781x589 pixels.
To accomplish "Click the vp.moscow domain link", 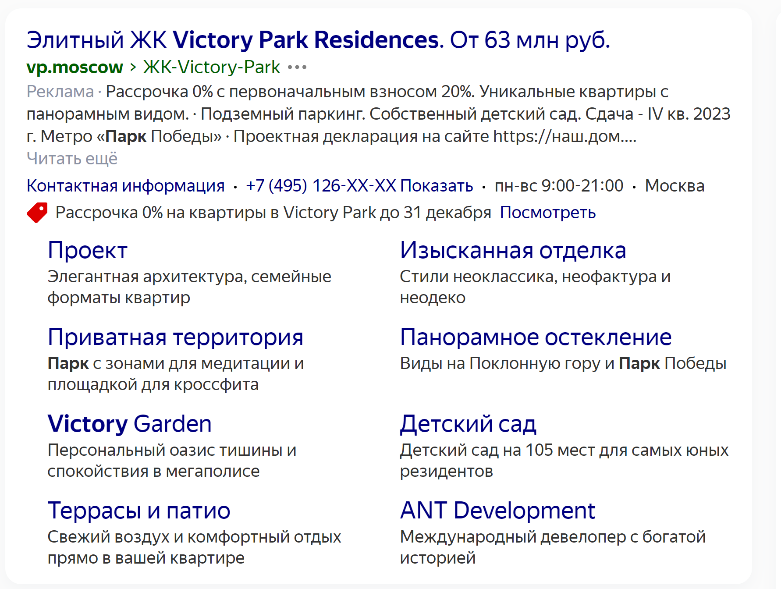I will click(x=75, y=67).
